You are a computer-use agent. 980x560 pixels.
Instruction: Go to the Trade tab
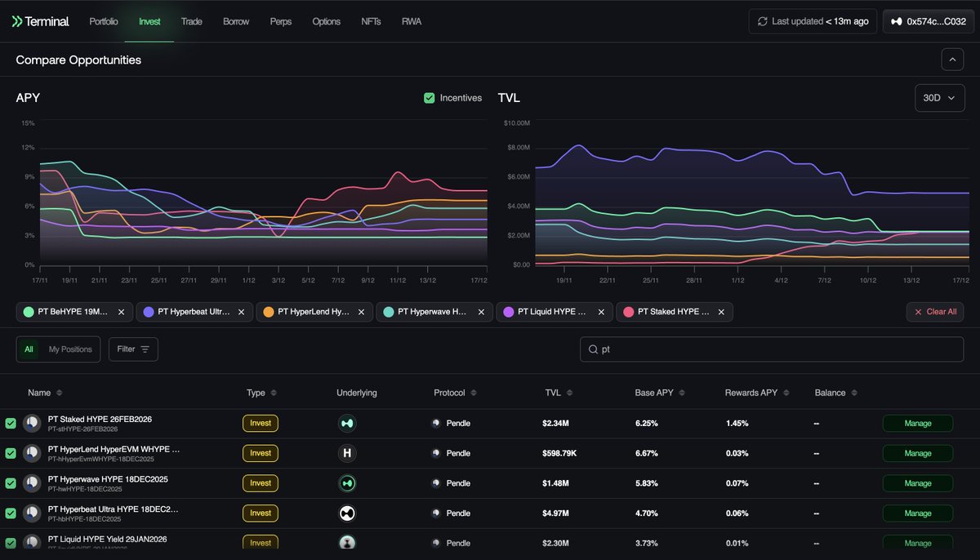[192, 22]
